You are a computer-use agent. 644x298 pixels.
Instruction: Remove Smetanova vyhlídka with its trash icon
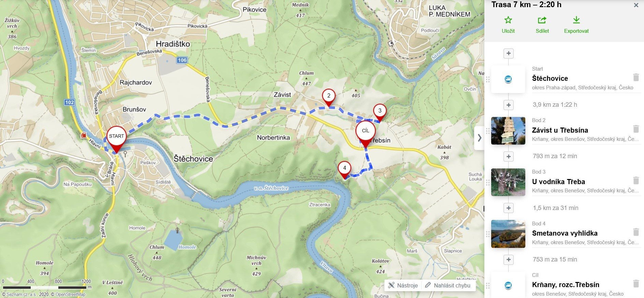coord(636,232)
